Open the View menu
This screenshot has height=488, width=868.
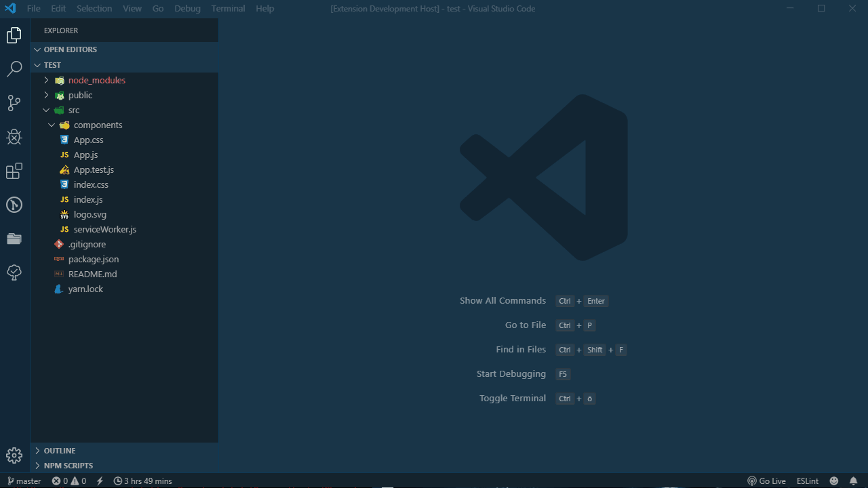tap(132, 8)
